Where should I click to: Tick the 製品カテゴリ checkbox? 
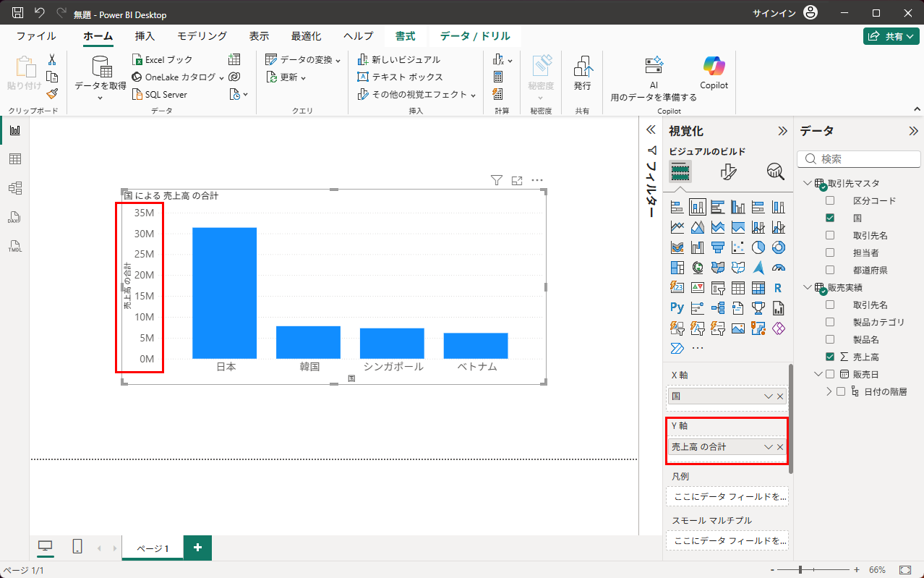(x=830, y=322)
